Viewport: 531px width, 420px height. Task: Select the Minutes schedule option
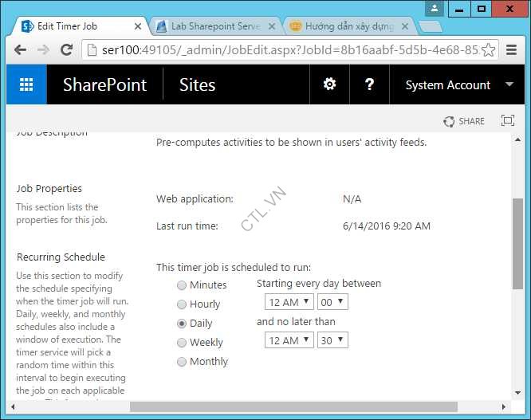pos(183,285)
